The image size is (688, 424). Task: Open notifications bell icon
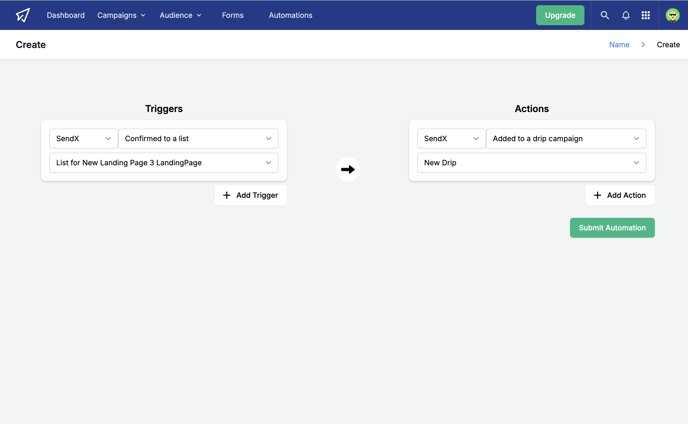[626, 15]
